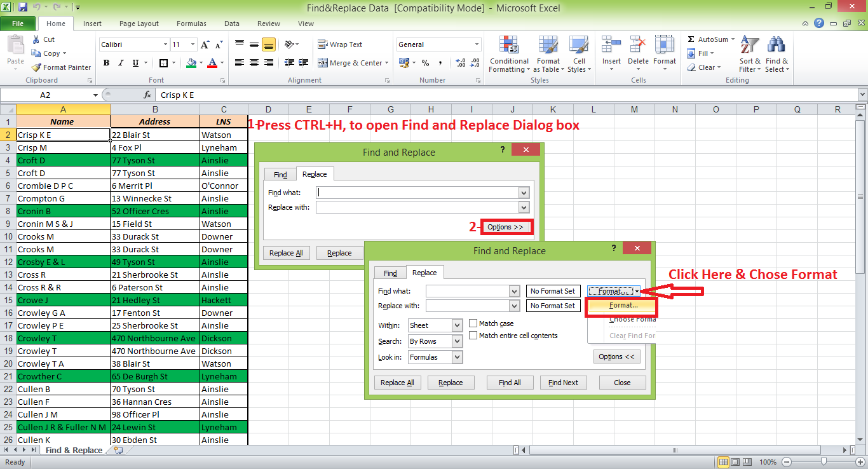Check Match entire cell contents checkbox

point(473,336)
